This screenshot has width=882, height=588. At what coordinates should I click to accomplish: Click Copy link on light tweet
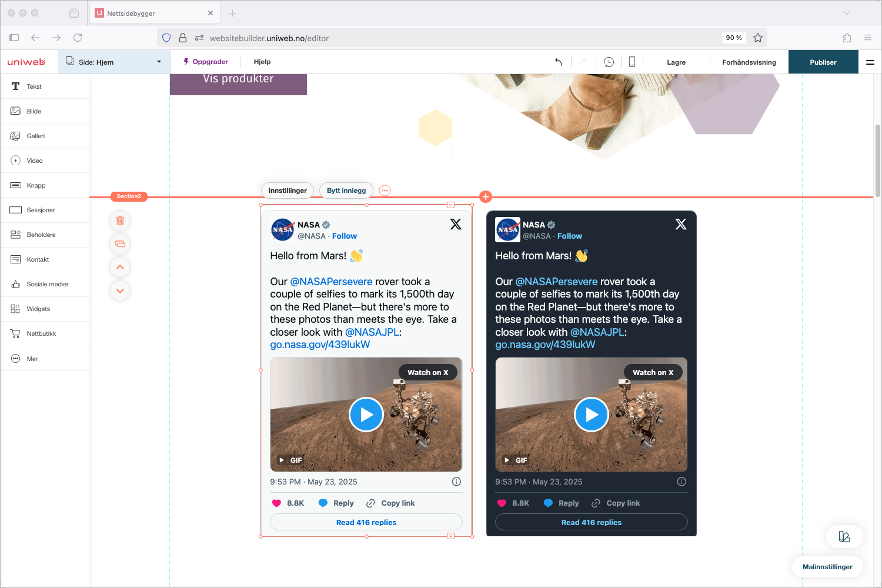tap(390, 503)
